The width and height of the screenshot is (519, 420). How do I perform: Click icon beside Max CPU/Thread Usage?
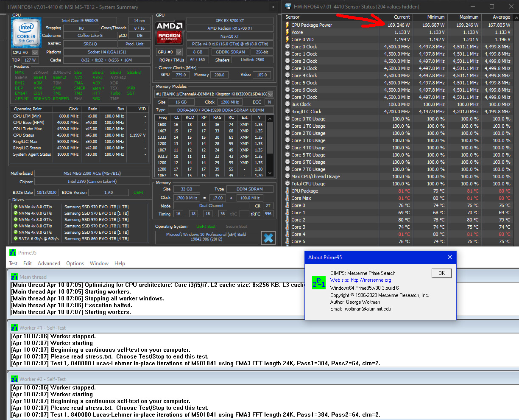287,176
